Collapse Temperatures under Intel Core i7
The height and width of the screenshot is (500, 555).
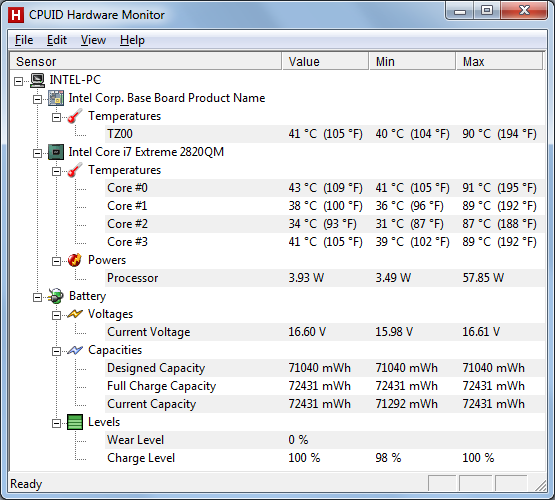click(x=56, y=172)
